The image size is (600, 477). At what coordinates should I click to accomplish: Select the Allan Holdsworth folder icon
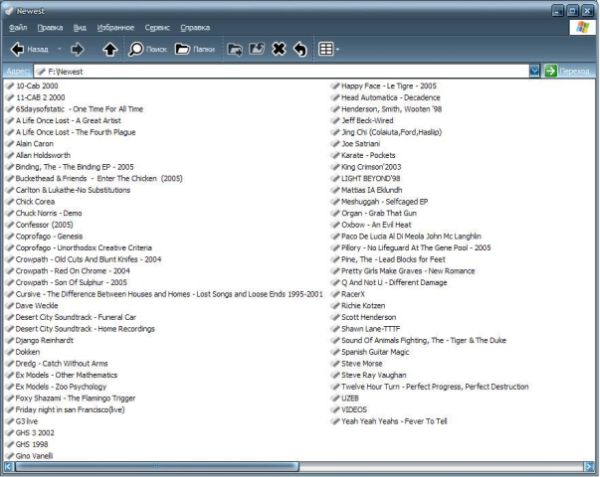tap(10, 155)
